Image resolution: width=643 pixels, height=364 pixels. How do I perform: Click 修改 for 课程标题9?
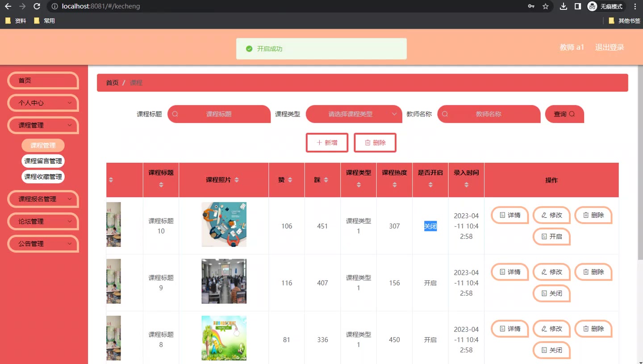pos(551,272)
